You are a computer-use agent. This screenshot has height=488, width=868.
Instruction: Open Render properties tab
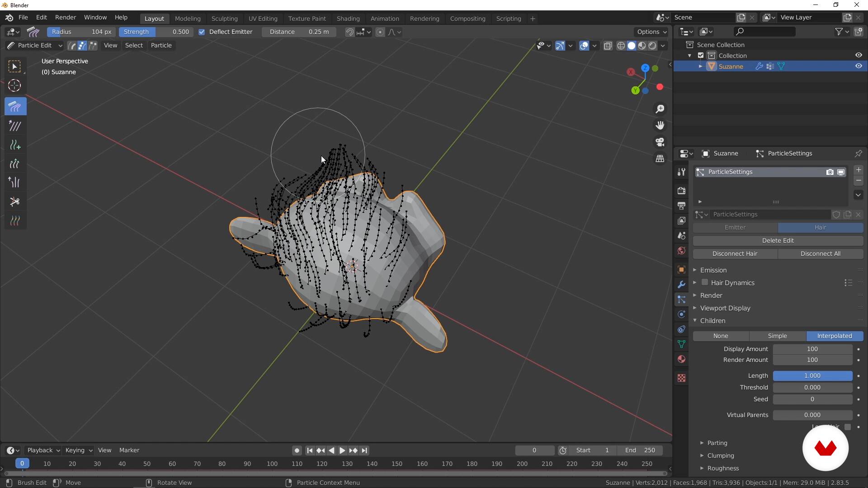[681, 190]
